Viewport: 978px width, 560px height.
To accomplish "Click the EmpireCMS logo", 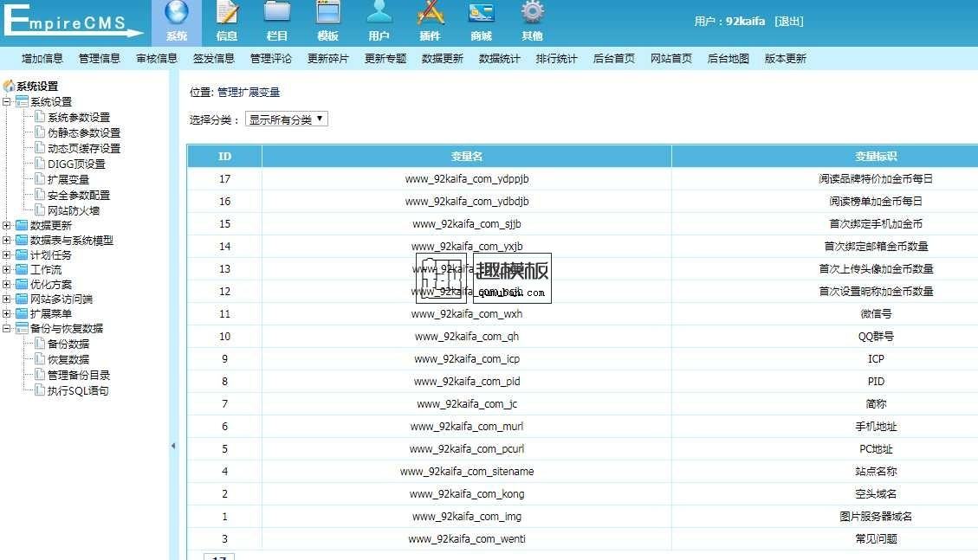I will [x=73, y=21].
